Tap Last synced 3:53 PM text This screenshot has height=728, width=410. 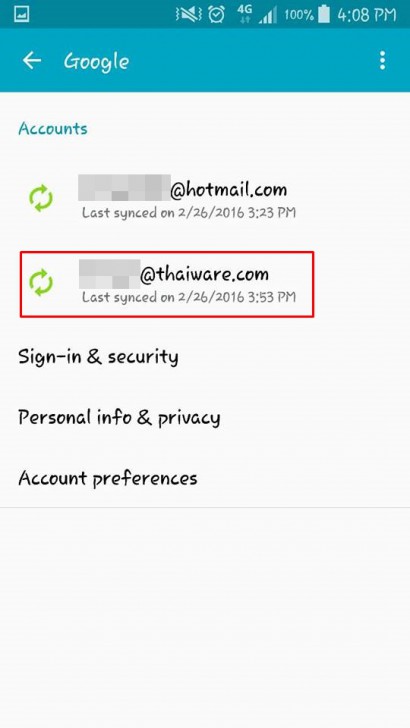tap(189, 297)
